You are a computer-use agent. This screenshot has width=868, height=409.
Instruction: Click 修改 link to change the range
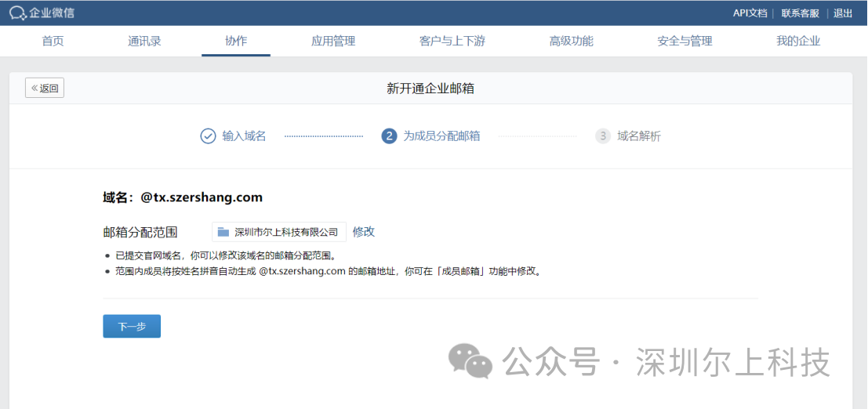364,232
